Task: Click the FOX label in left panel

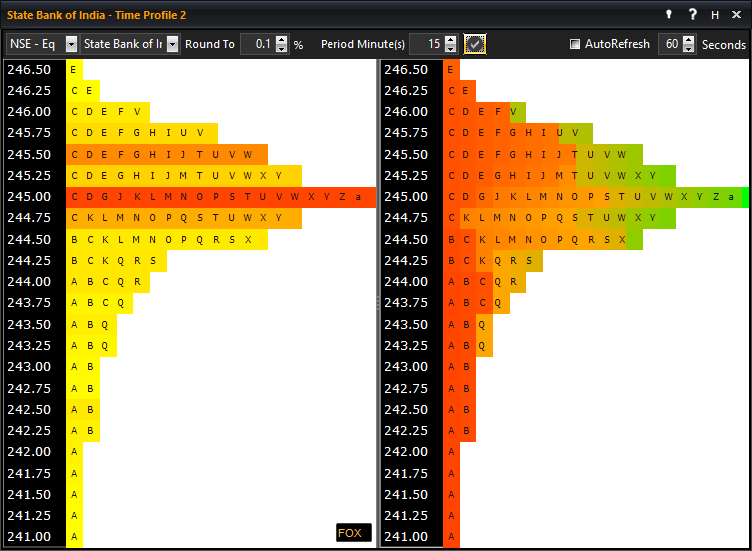Action: [x=353, y=533]
